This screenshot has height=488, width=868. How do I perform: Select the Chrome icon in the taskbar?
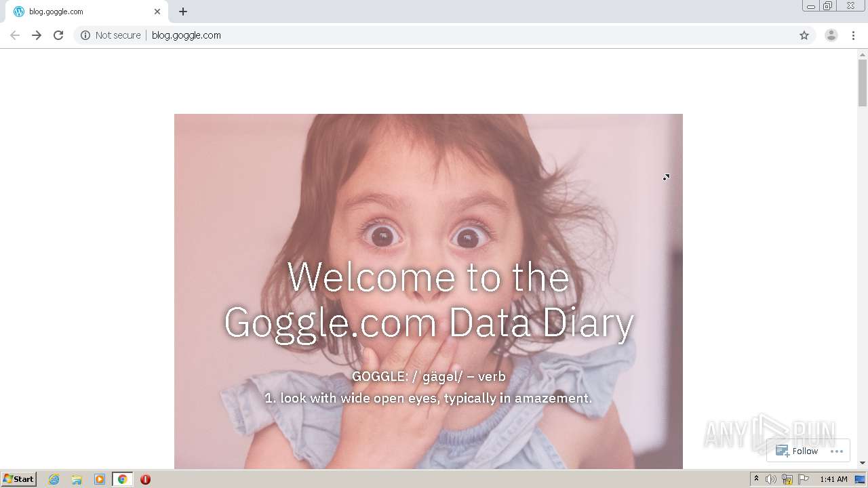(122, 479)
